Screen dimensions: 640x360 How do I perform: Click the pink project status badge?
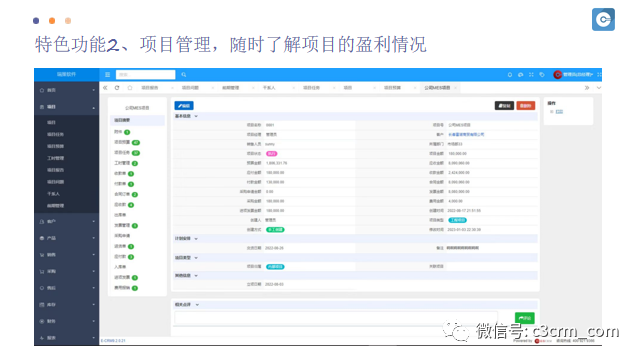(271, 154)
